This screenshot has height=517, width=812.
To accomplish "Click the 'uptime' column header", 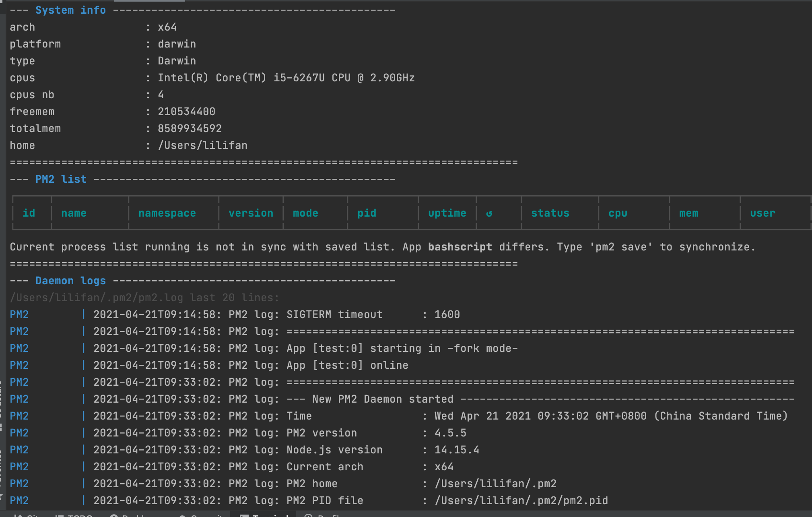I will point(447,213).
